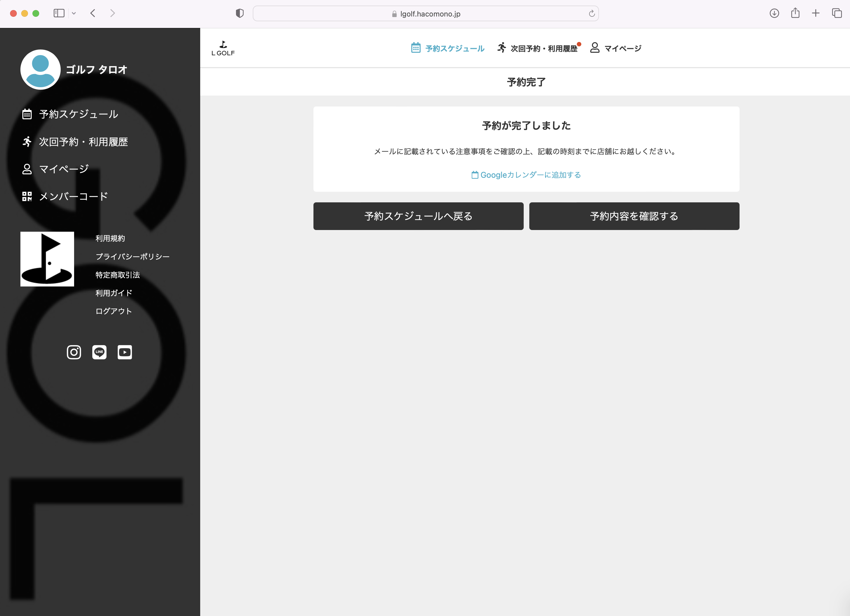Viewport: 850px width, 616px height.
Task: Open 次回予約・利用履歴 in the top nav
Action: (x=538, y=48)
